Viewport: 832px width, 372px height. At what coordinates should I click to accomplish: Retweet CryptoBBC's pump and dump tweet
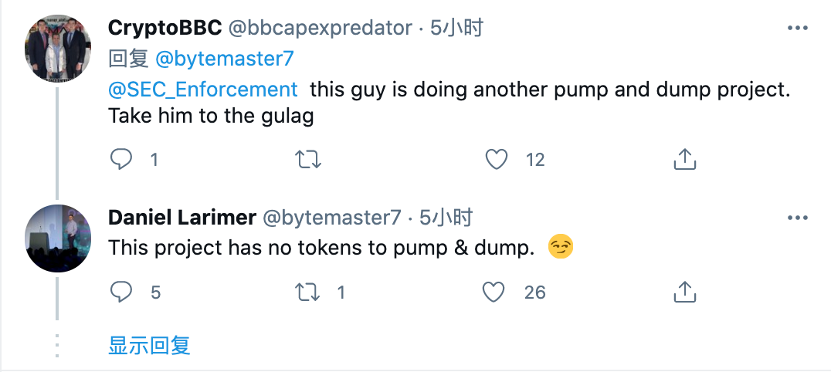coord(308,159)
